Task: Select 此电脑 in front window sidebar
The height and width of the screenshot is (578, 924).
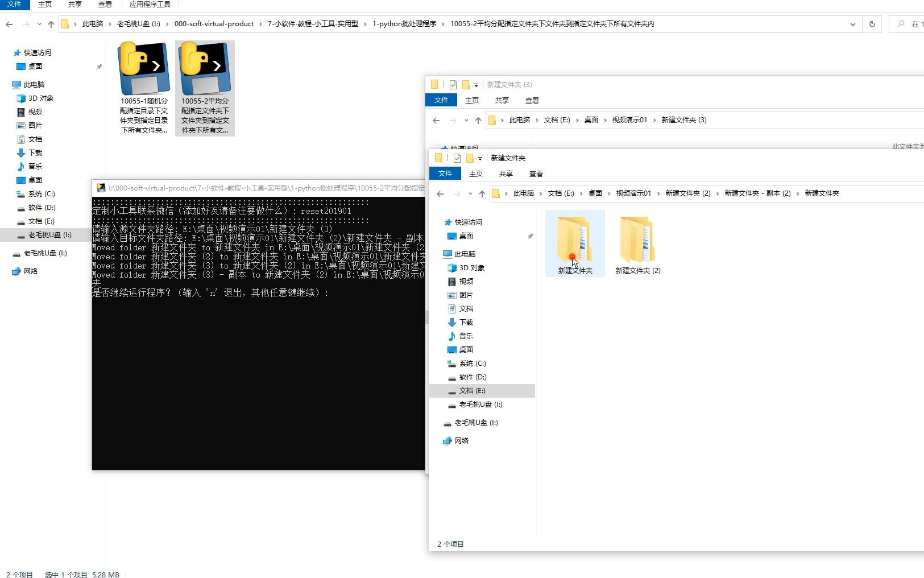Action: 465,254
